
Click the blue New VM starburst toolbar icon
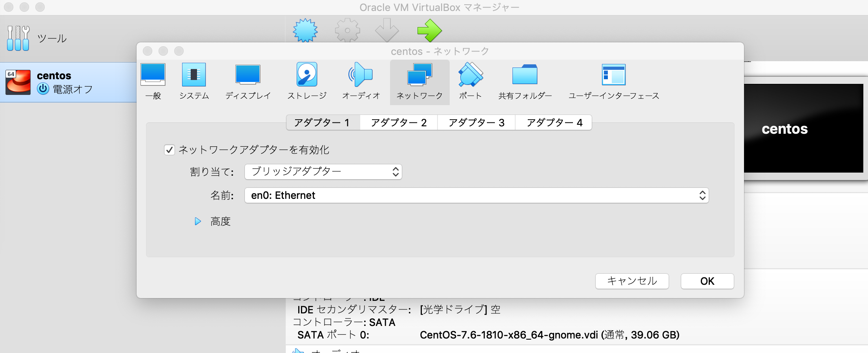point(305,30)
